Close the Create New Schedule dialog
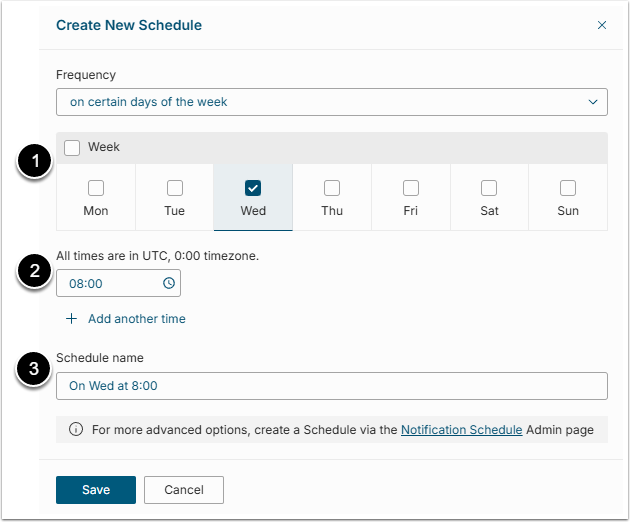The width and height of the screenshot is (630, 522). point(602,25)
